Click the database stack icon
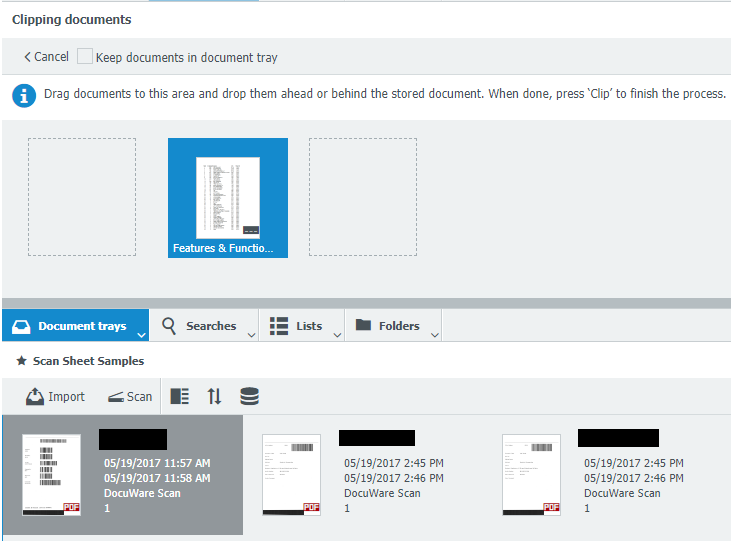Image resolution: width=731 pixels, height=541 pixels. 249,397
